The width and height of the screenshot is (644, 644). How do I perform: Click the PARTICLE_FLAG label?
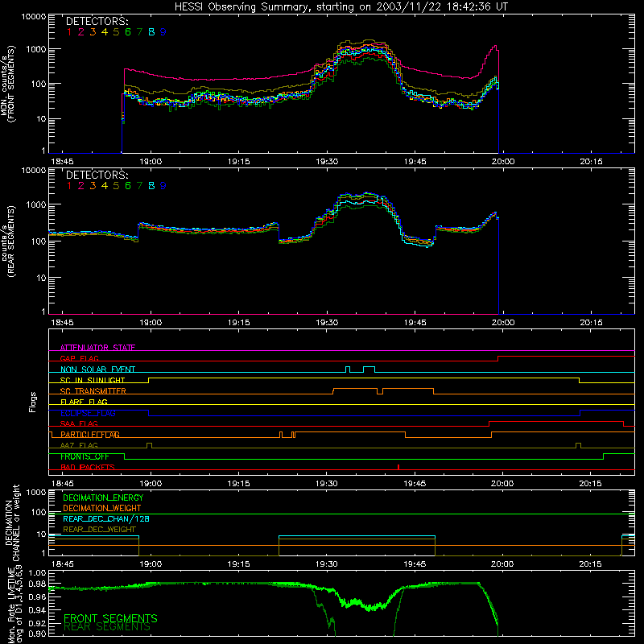(x=90, y=435)
